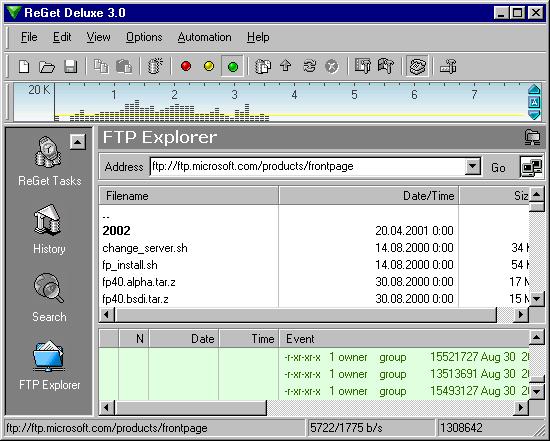Click the speed graph down arrow
Viewport: 550px width, 441px height.
pos(534,115)
